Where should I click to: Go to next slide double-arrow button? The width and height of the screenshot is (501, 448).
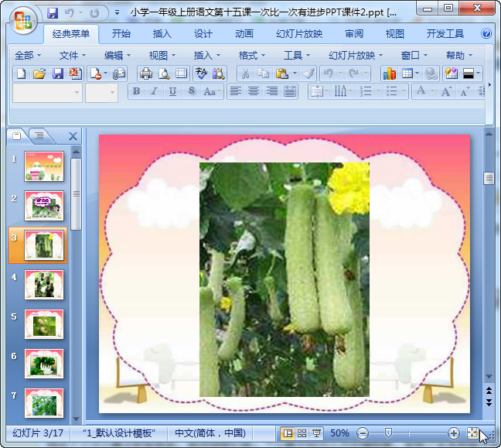489,402
